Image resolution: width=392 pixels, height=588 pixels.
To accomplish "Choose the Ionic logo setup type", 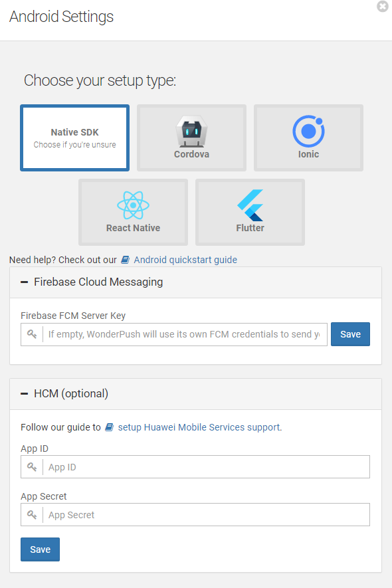I will coord(308,131).
